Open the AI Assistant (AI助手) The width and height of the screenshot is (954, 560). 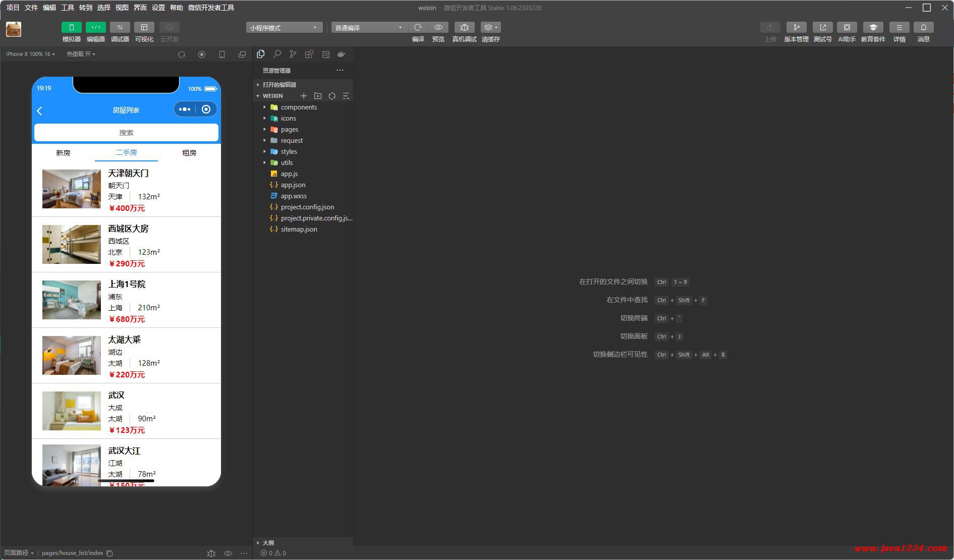tap(847, 28)
